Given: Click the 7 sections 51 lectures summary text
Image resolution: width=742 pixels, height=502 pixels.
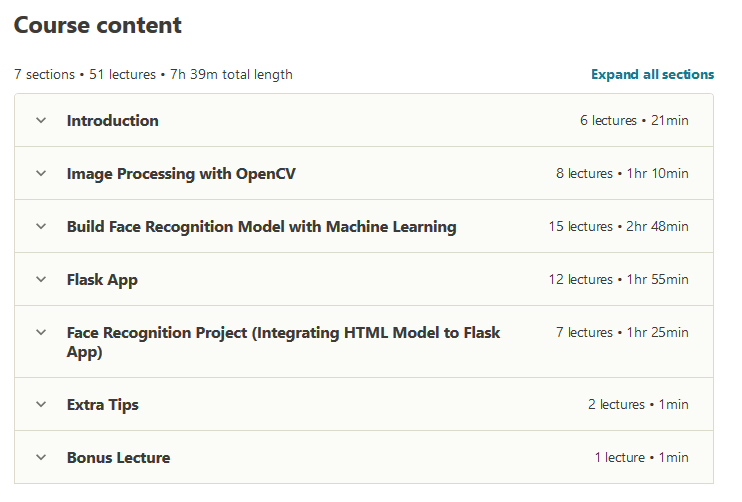Looking at the screenshot, I should [x=153, y=74].
